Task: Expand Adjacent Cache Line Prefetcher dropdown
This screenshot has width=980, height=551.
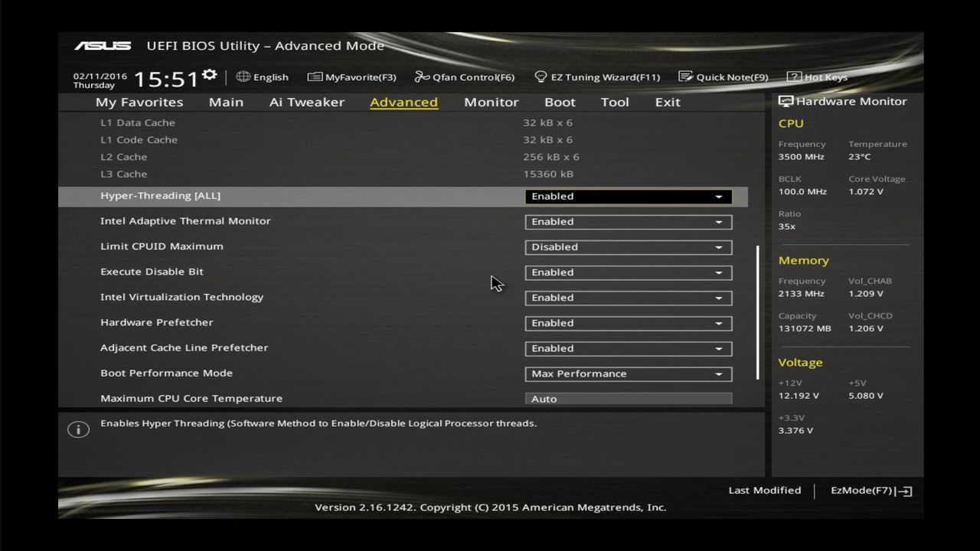Action: pos(628,348)
